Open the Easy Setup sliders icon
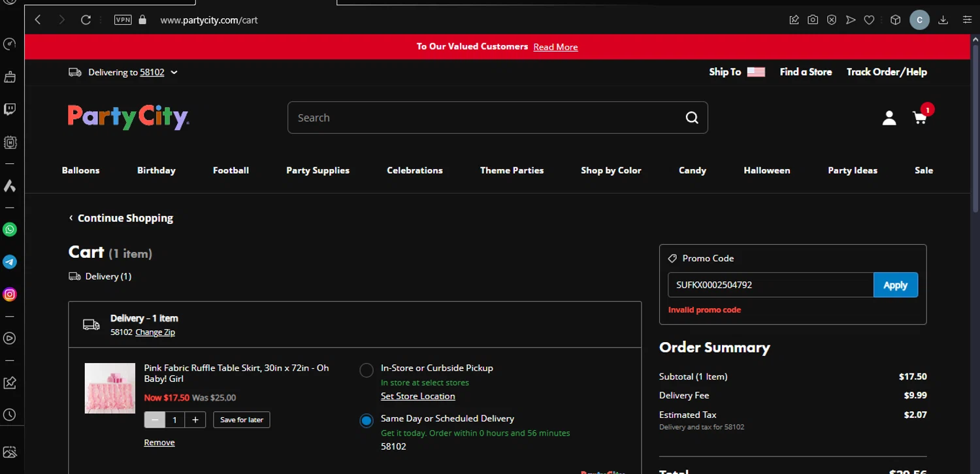Viewport: 980px width, 474px height. click(x=967, y=20)
